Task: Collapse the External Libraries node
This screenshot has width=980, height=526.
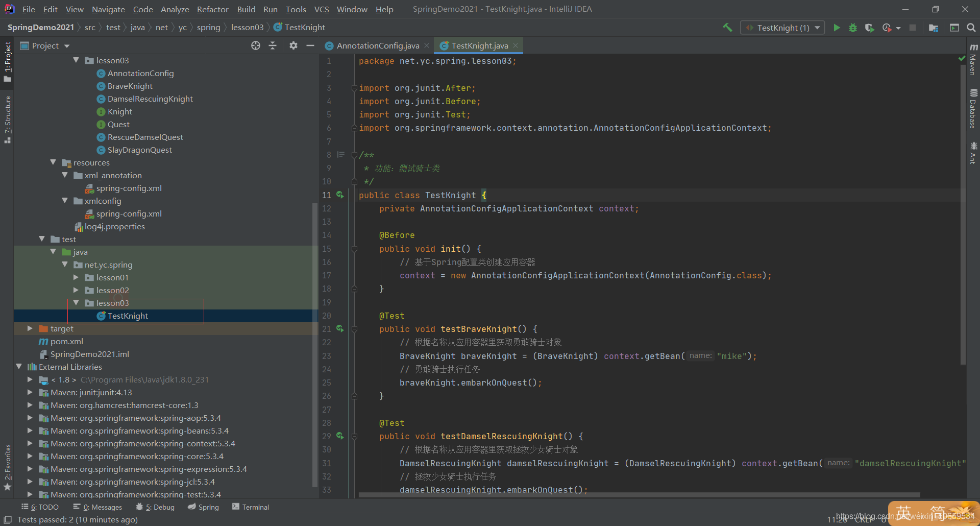Action: (19, 367)
